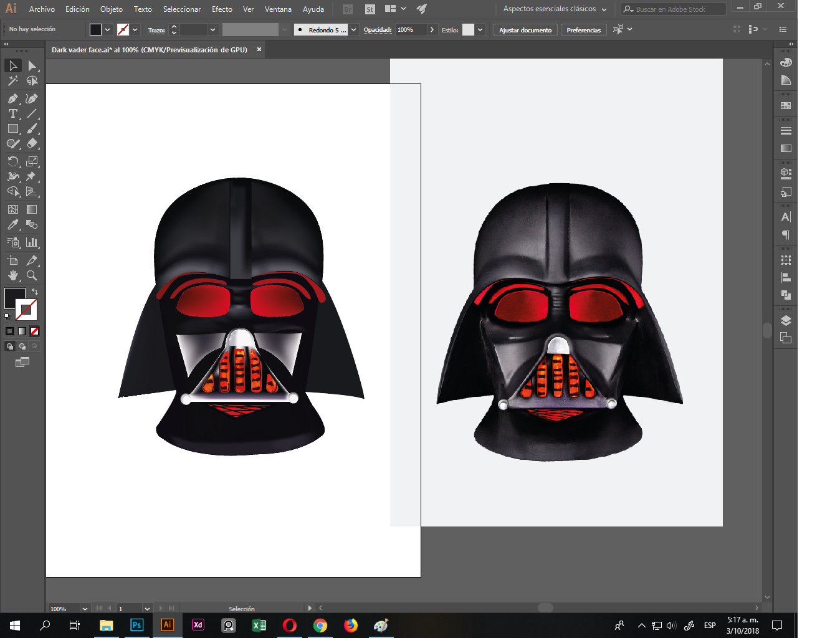Activate the Blend tool
840x638 pixels.
coord(32,224)
